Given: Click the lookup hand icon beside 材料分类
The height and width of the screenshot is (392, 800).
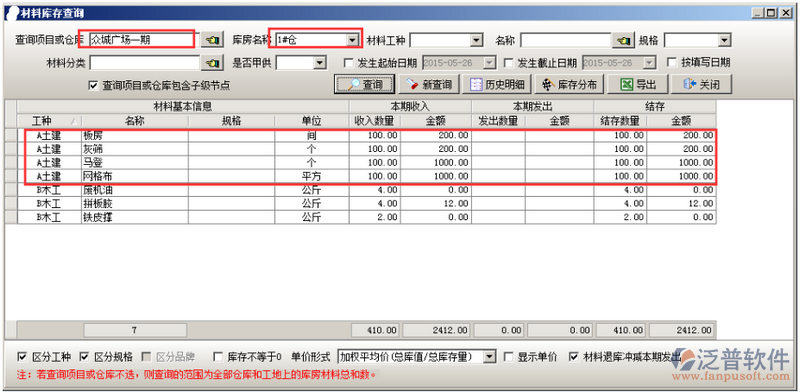Looking at the screenshot, I should [212, 63].
